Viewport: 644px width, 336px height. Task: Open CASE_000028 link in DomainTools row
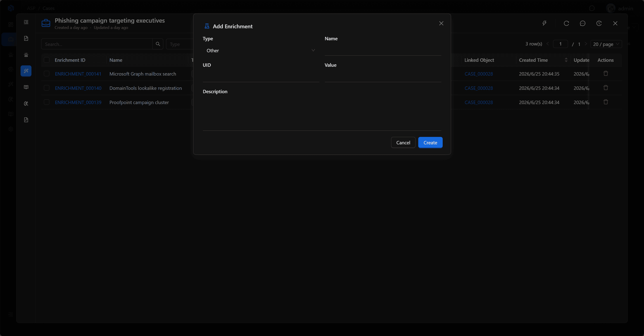[x=478, y=88]
